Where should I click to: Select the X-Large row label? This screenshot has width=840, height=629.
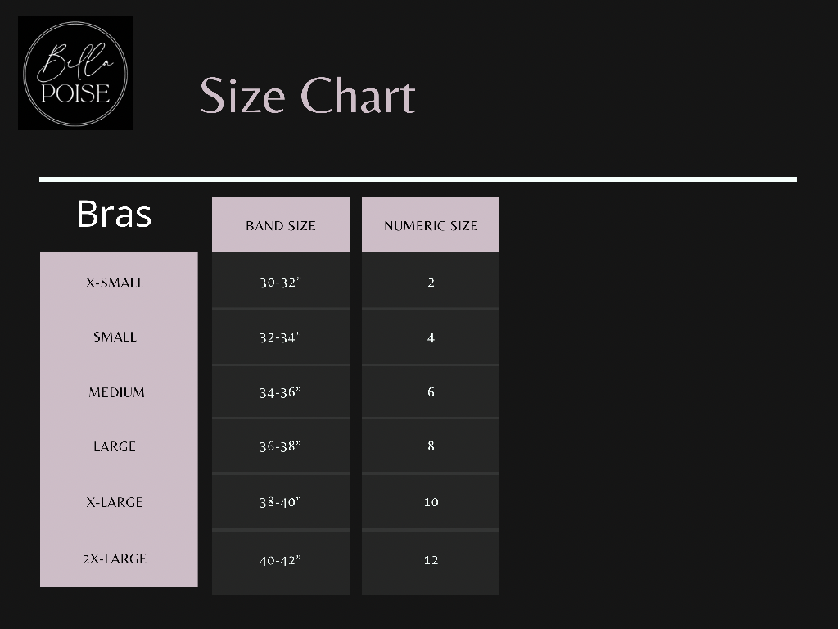point(115,502)
